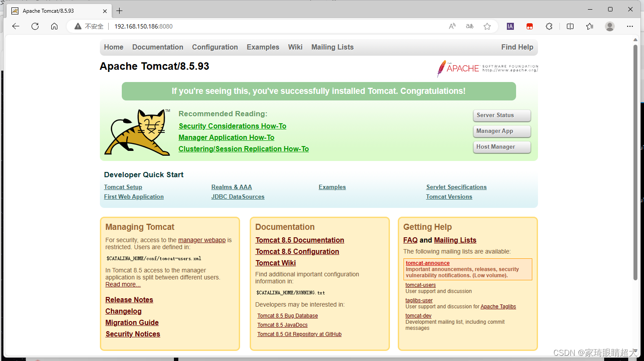Open the translate (aあ) icon
Viewport: 644px width, 361px height.
pyautogui.click(x=469, y=26)
